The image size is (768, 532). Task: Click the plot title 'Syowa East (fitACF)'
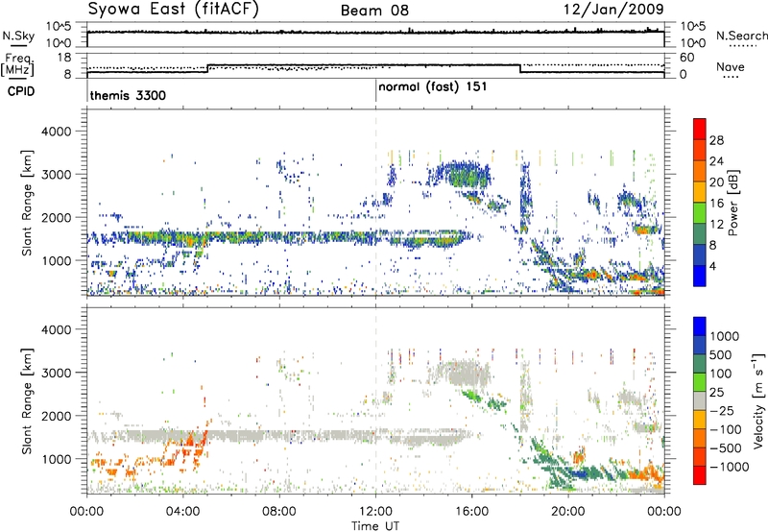point(174,10)
